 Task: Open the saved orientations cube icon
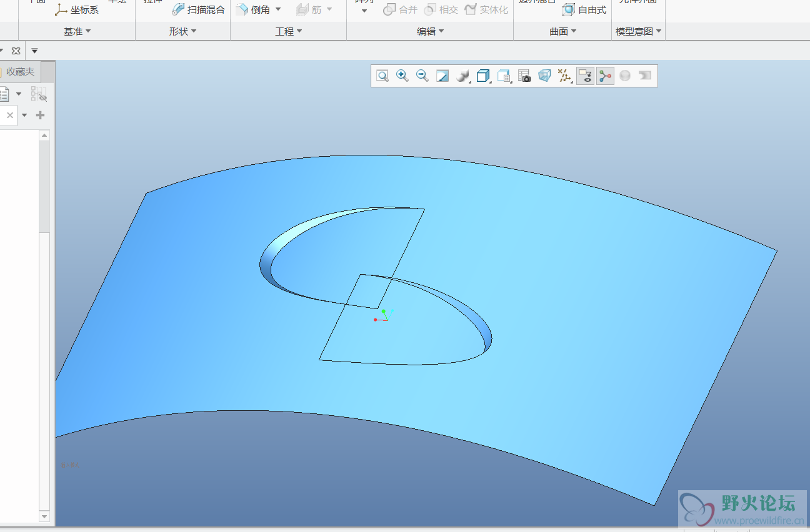[x=482, y=76]
